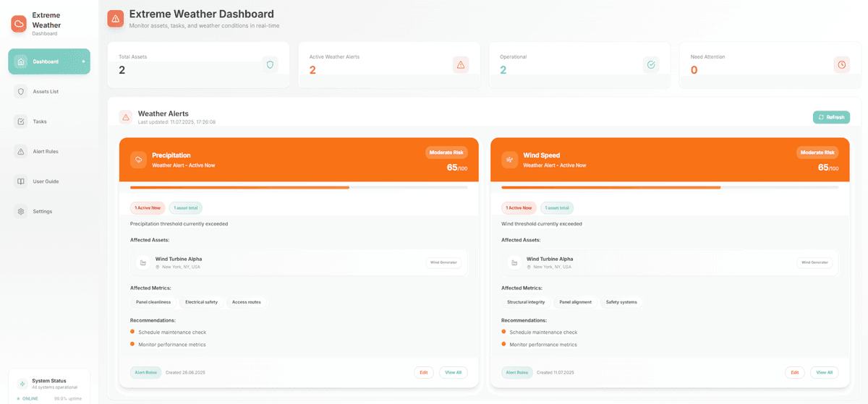
Task: Open the User Guide from sidebar
Action: point(46,181)
